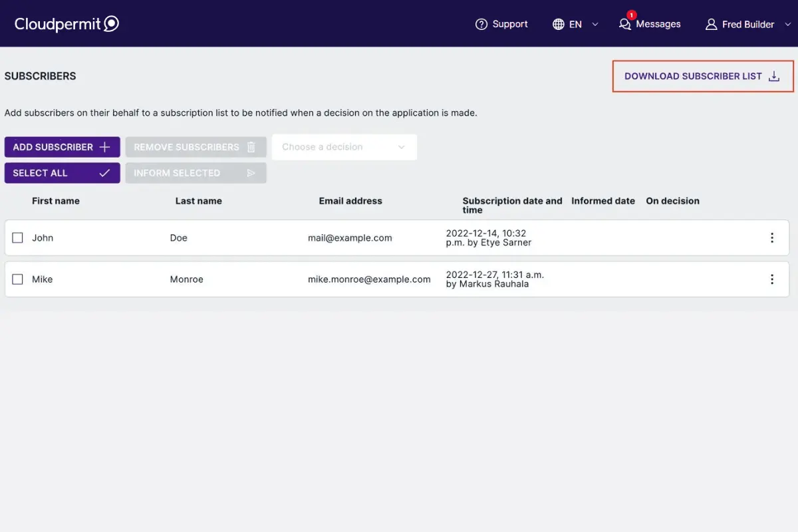Expand the EN language dropdown
This screenshot has width=798, height=532.
pos(595,24)
